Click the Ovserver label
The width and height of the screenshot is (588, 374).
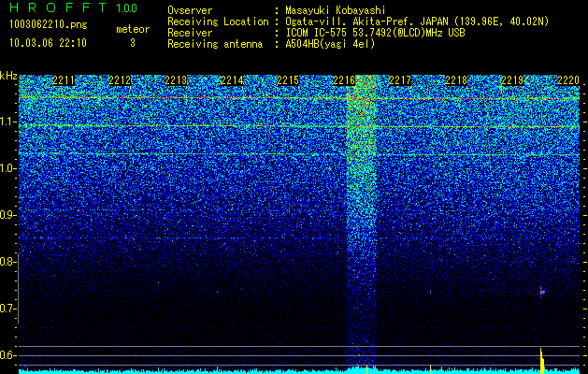click(x=190, y=10)
